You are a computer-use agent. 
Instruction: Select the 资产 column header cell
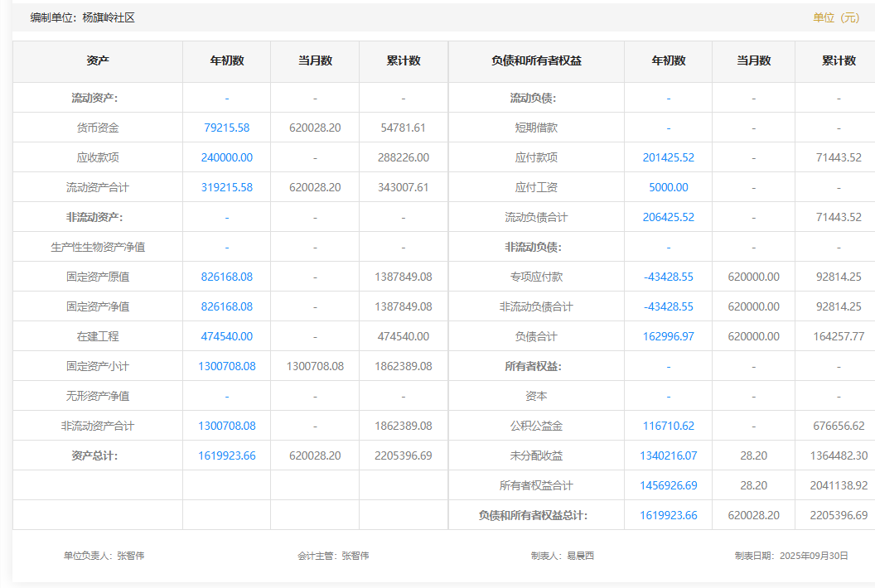pyautogui.click(x=98, y=61)
